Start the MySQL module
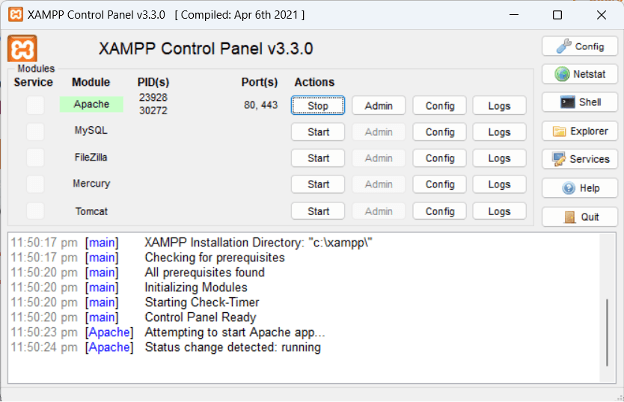624x402 pixels. [318, 132]
